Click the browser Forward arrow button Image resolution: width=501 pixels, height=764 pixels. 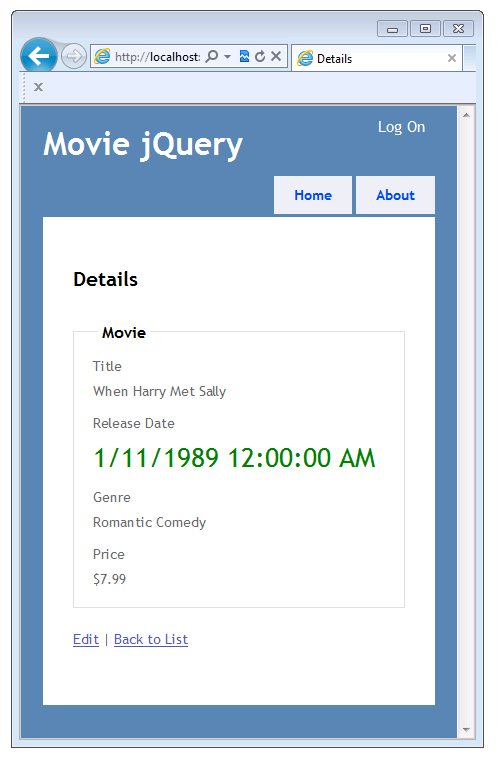[74, 57]
